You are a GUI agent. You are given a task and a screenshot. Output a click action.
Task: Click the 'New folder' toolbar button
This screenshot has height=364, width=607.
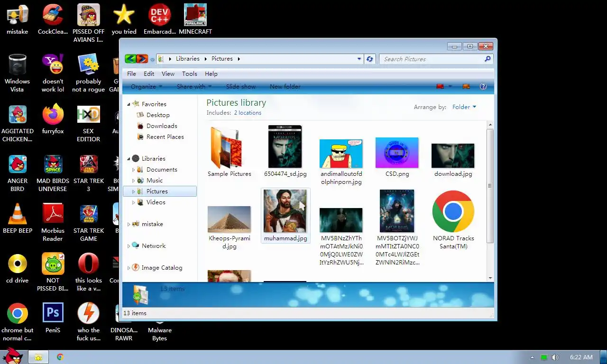(x=285, y=86)
